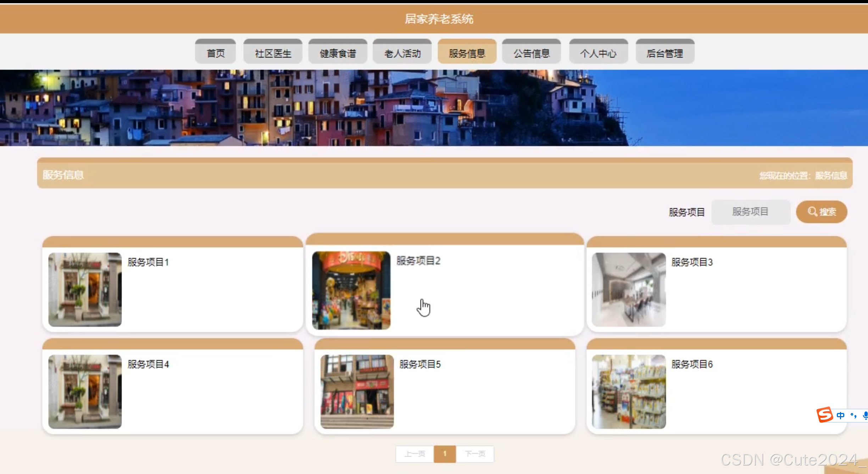The height and width of the screenshot is (474, 868).
Task: Go to 首页 navigation tab
Action: tap(216, 53)
